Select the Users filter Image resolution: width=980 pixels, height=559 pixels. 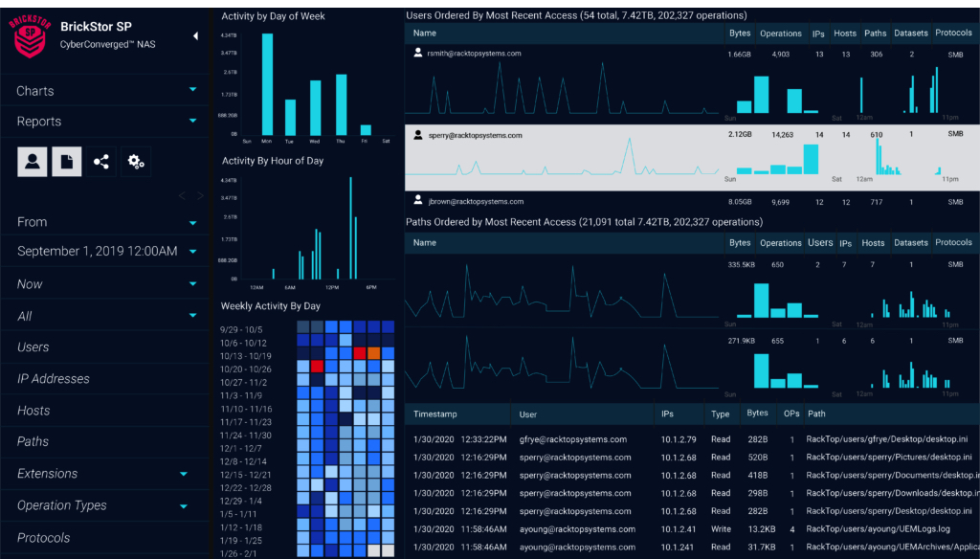[x=33, y=347]
